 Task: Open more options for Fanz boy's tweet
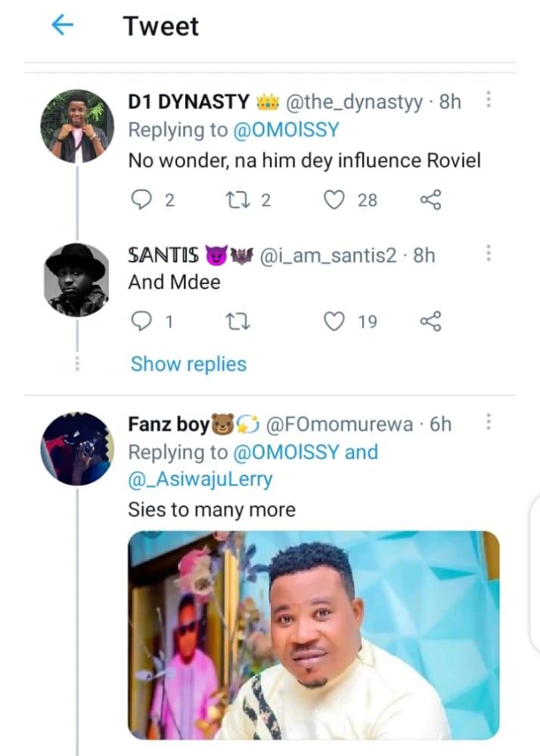(x=489, y=423)
